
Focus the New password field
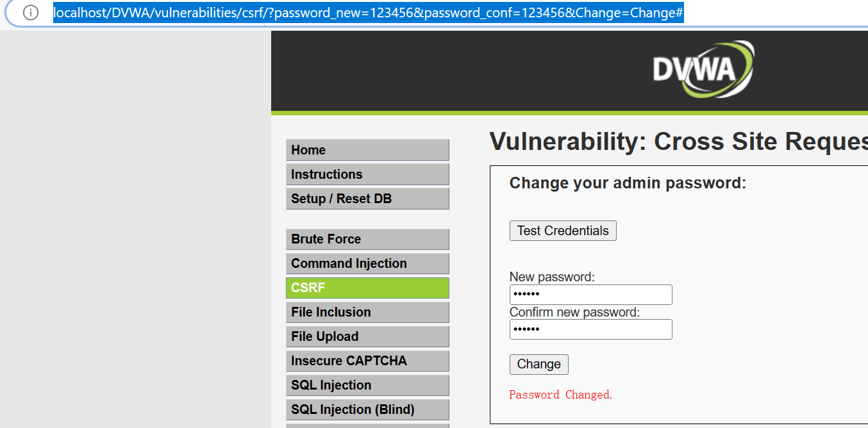tap(590, 295)
